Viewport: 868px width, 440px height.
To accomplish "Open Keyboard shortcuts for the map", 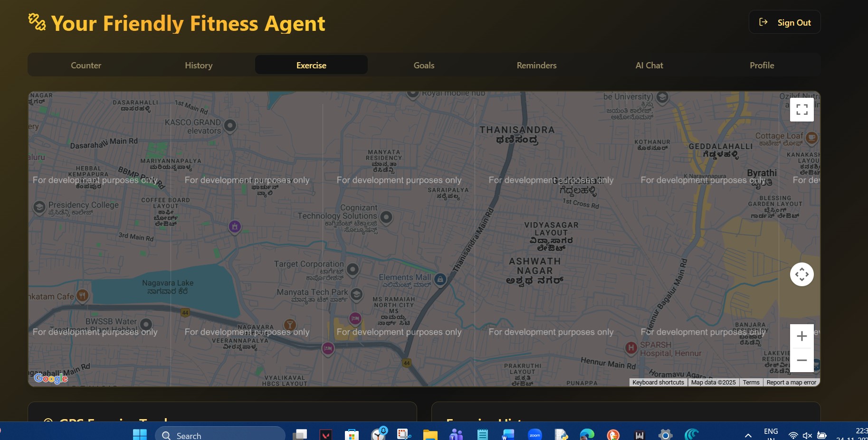I will pos(658,382).
